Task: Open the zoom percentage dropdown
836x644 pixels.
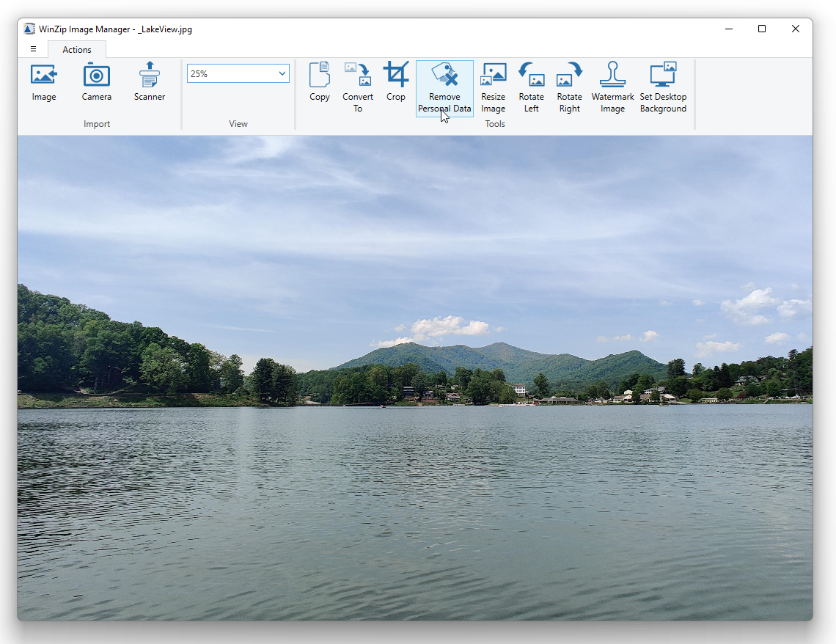Action: click(x=282, y=73)
